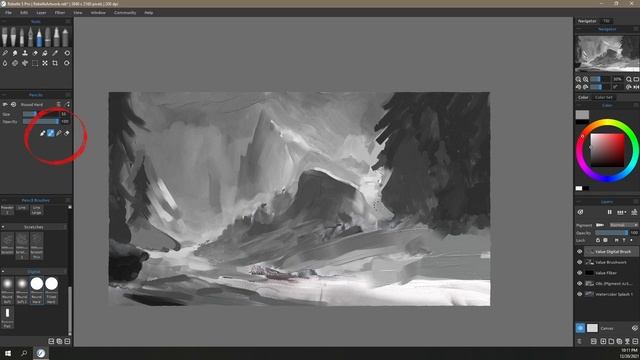
Task: Hide the Watercolor Splash 1 layer
Action: (x=580, y=294)
